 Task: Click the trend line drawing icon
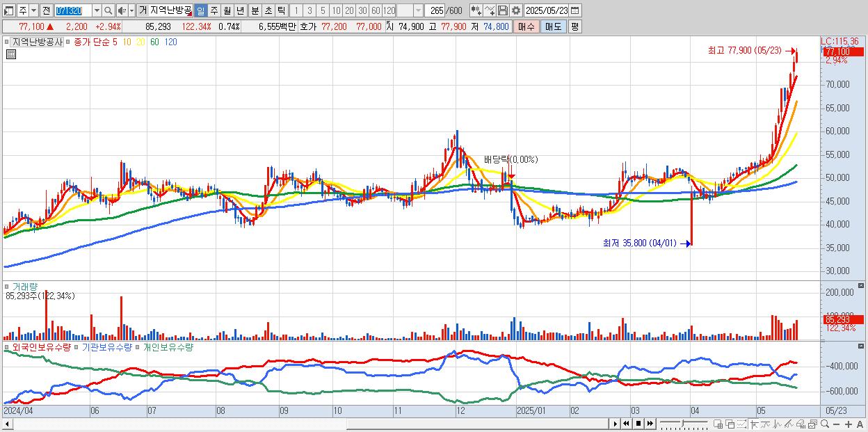(x=765, y=424)
